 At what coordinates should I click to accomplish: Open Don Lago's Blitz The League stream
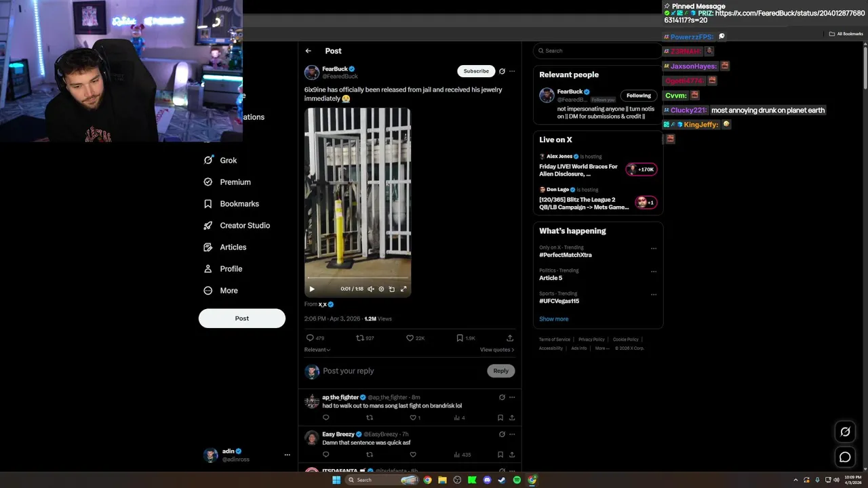[x=584, y=203]
